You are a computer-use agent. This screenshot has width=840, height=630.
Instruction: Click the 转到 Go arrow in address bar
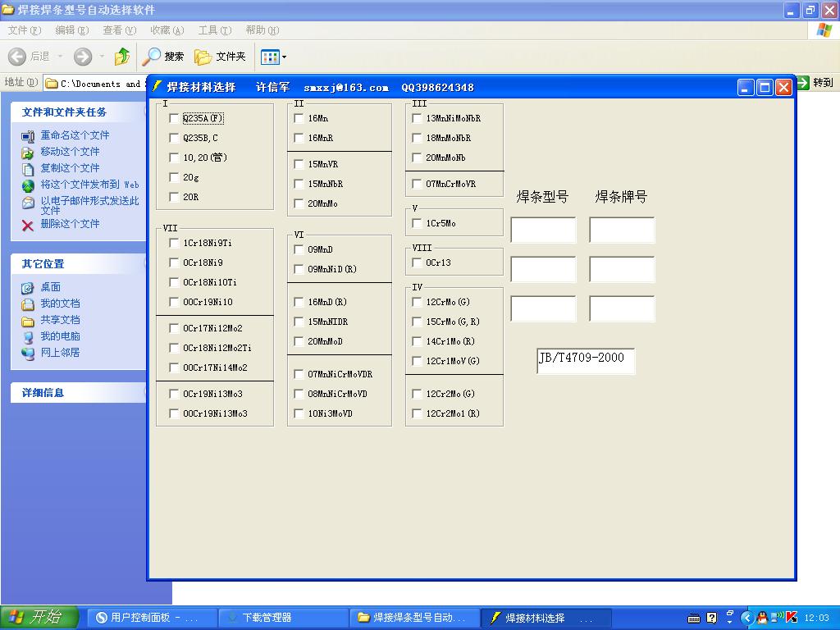[x=802, y=83]
